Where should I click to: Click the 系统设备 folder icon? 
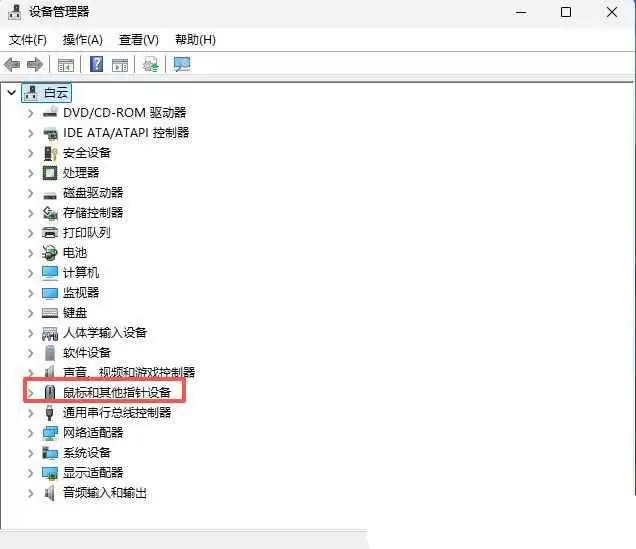[x=50, y=452]
